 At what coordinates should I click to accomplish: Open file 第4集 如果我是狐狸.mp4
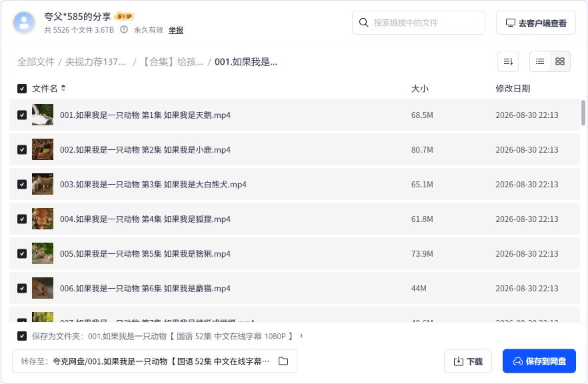(x=145, y=219)
